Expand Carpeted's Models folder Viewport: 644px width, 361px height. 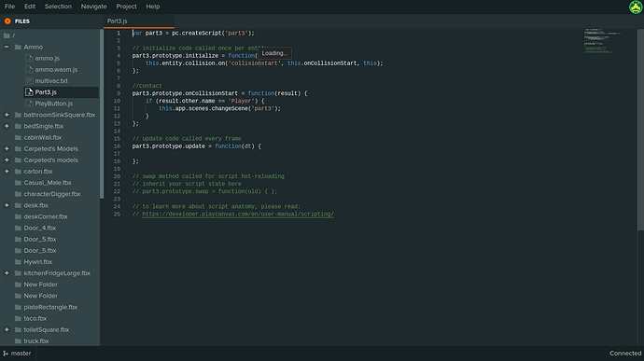click(7, 148)
